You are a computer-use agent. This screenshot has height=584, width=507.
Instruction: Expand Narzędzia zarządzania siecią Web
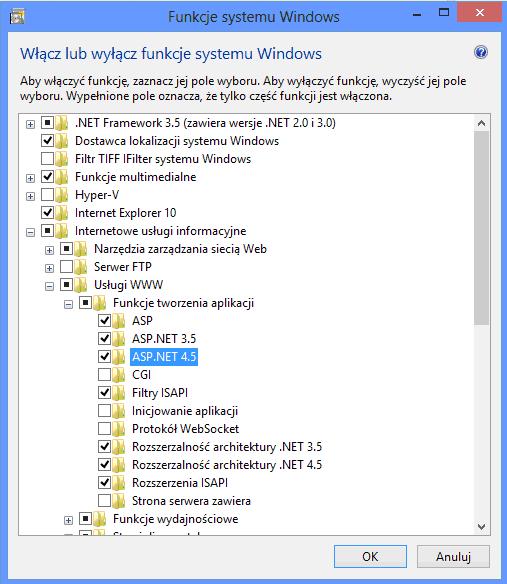[49, 250]
